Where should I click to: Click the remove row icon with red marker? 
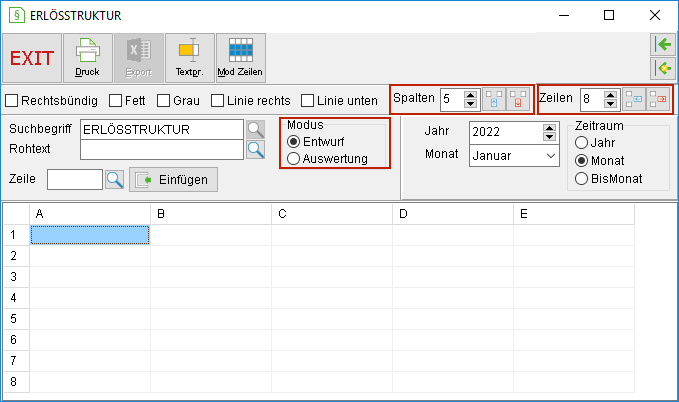658,99
